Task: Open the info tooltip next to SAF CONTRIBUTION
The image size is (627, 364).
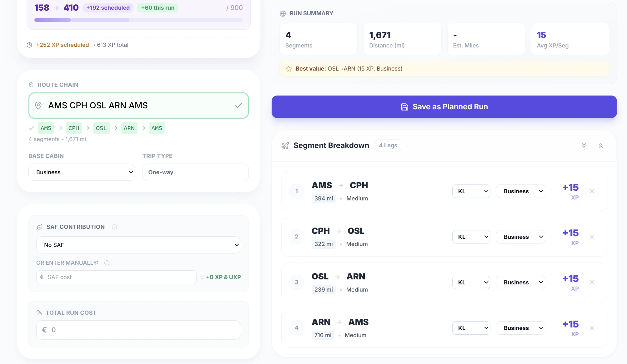Action: point(114,227)
